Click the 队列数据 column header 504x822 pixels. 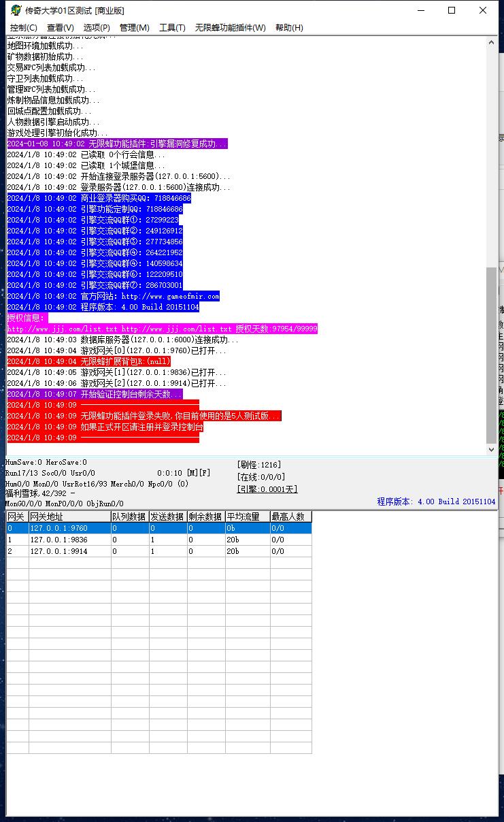click(130, 516)
